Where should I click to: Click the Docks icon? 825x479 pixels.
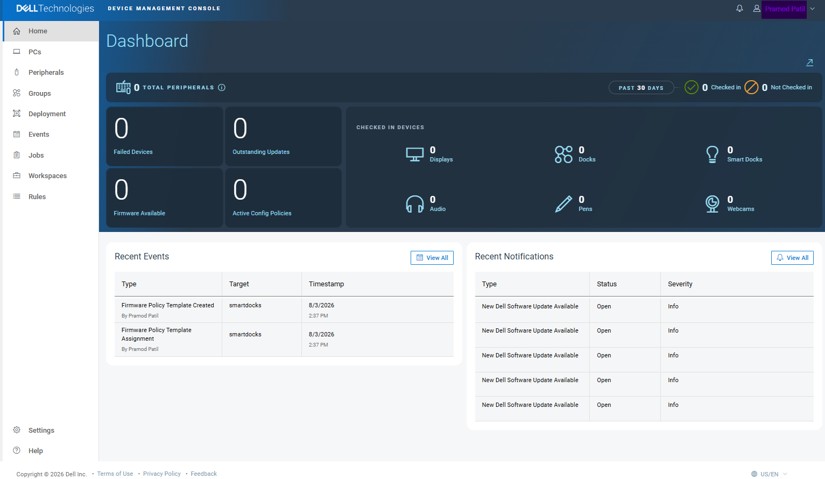[563, 154]
